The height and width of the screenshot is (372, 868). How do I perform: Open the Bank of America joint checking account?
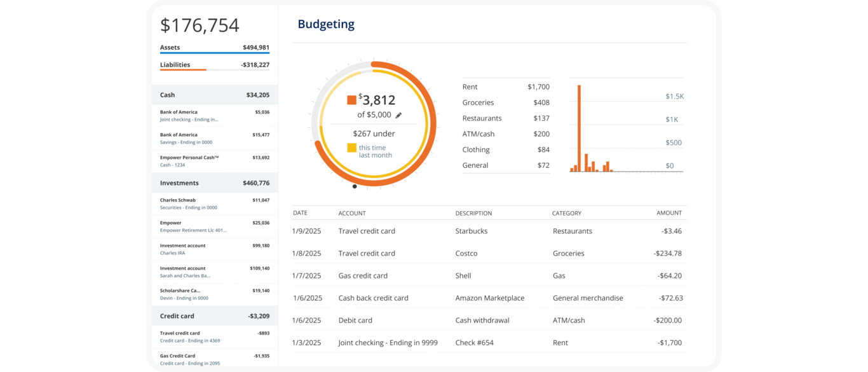[214, 116]
